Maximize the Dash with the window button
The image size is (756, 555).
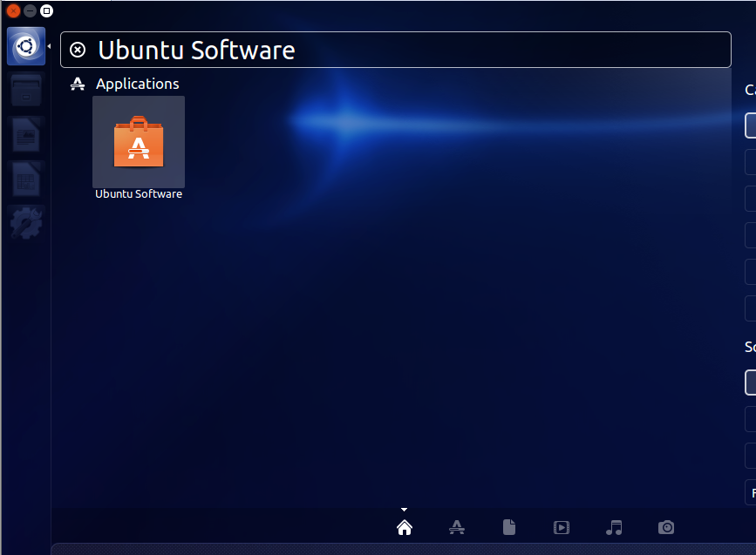(x=47, y=10)
